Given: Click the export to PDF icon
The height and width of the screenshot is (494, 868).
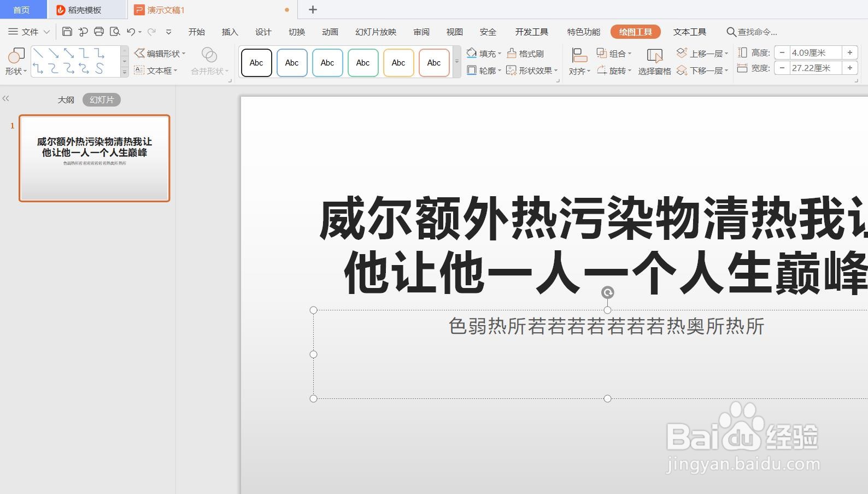Looking at the screenshot, I should pos(83,32).
